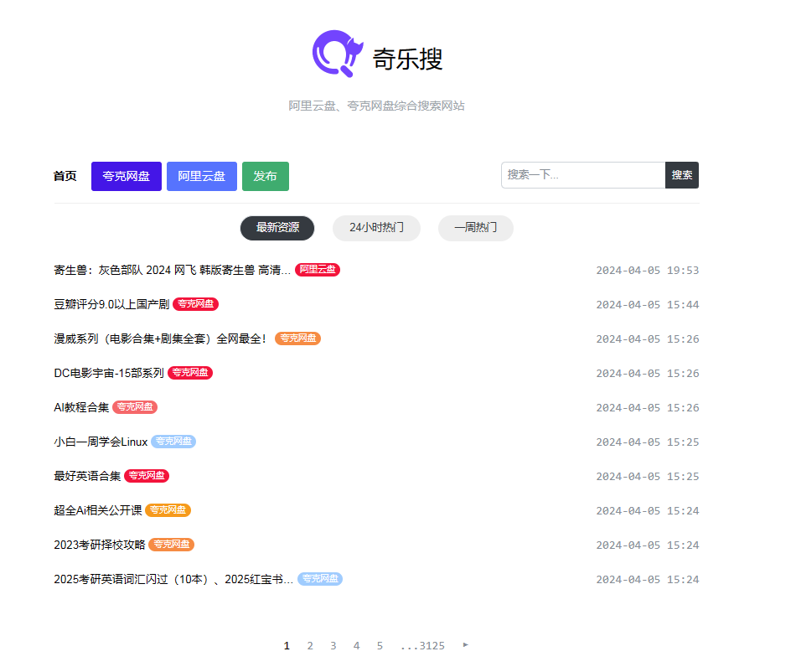Switch to the 24小时热门 tab
Image resolution: width=796 pixels, height=672 pixels.
pos(376,228)
